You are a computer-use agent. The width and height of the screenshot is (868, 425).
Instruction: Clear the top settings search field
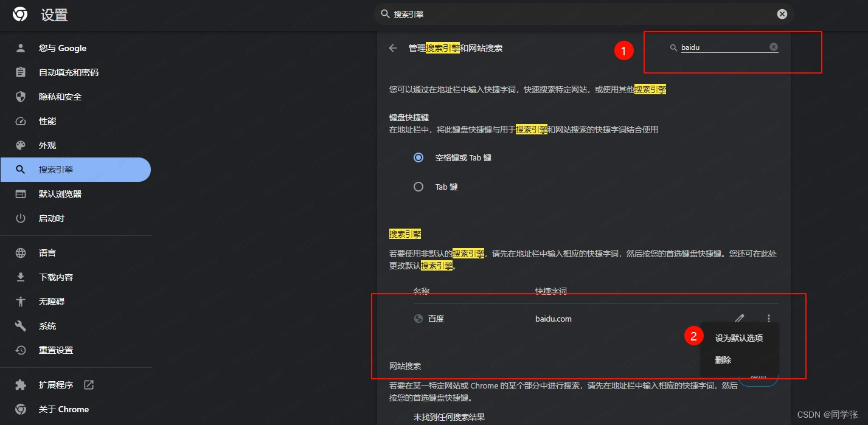click(x=782, y=14)
